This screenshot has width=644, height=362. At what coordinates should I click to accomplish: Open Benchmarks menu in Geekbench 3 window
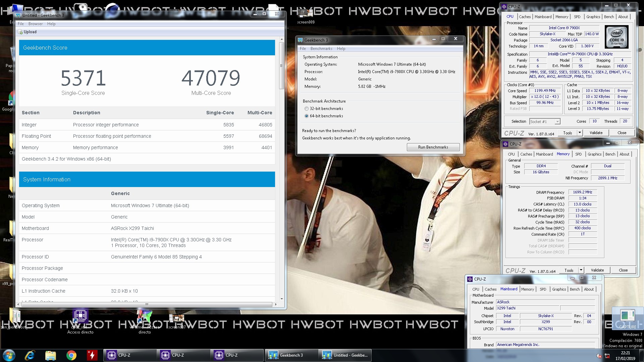(x=321, y=49)
